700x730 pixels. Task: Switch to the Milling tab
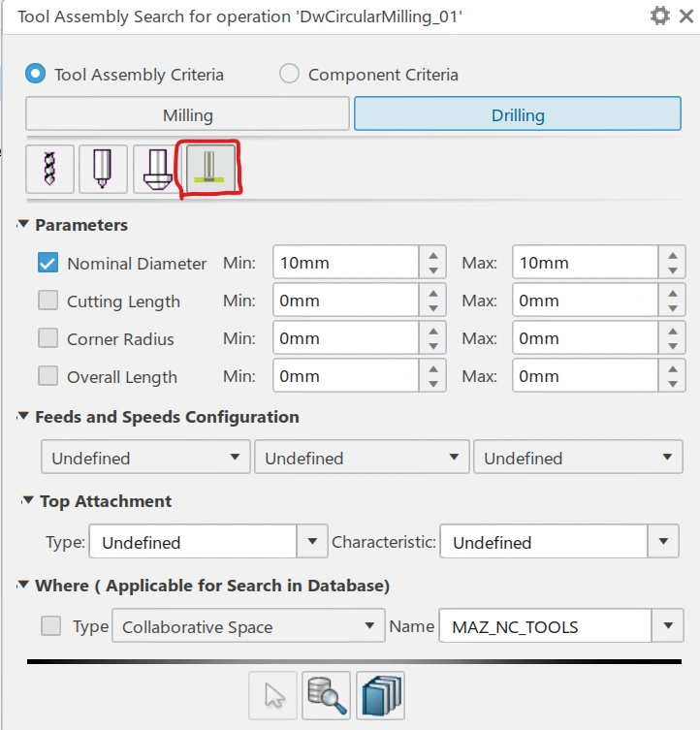187,114
